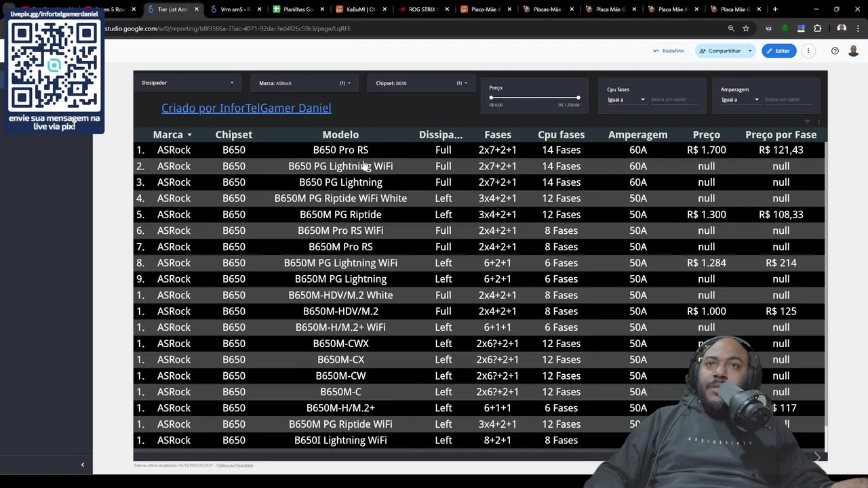Switch to the KaBuM browser tab
The height and width of the screenshot is (488, 868).
(359, 9)
